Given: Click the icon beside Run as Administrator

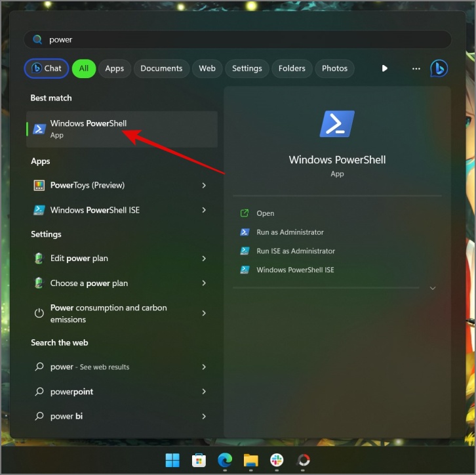Looking at the screenshot, I should click(245, 232).
